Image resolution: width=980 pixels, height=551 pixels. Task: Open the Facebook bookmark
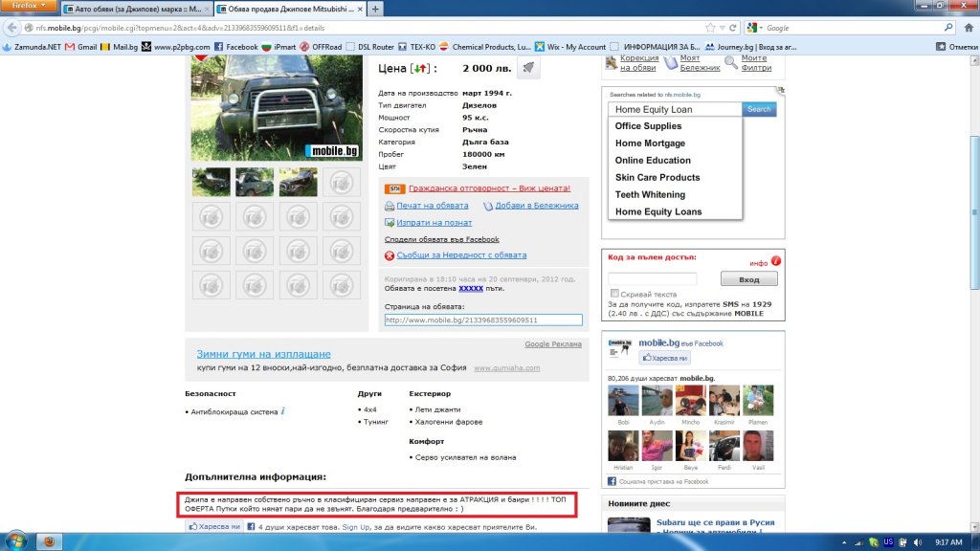[235, 47]
